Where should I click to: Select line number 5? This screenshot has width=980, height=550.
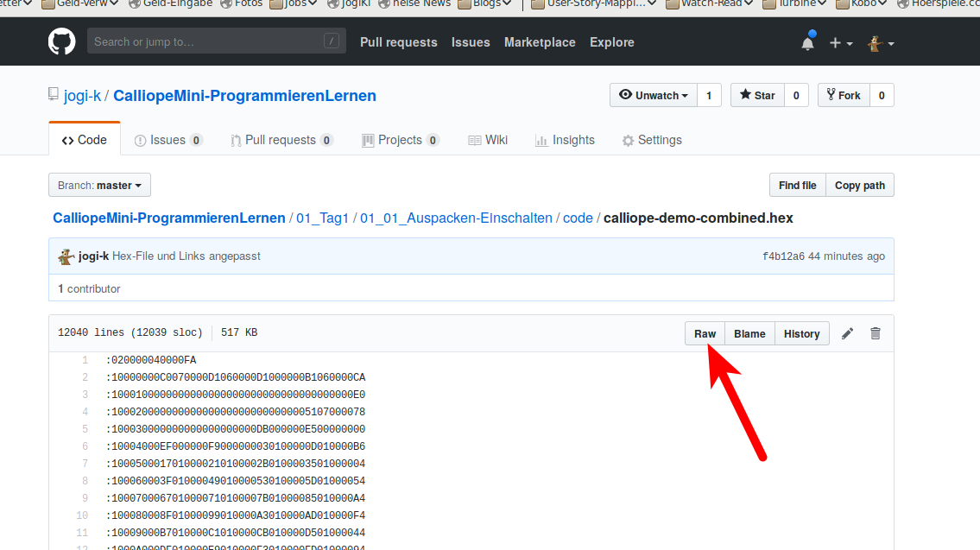click(x=85, y=429)
